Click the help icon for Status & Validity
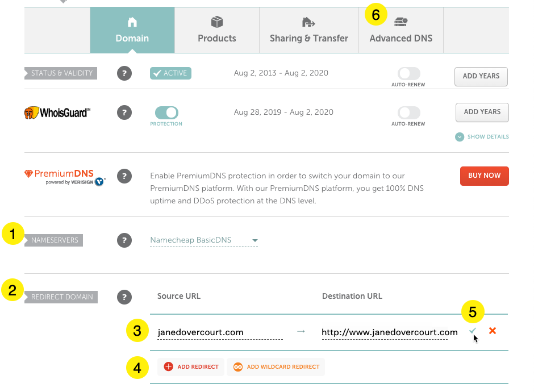This screenshot has height=392, width=534. click(x=124, y=73)
